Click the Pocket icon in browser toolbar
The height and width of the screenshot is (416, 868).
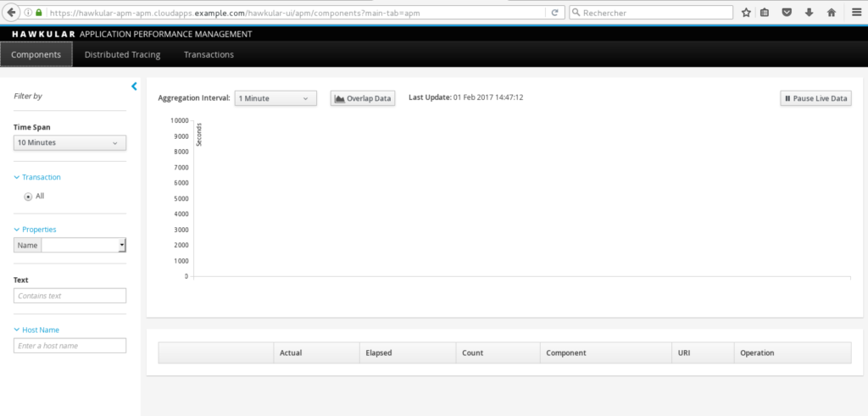pyautogui.click(x=787, y=12)
